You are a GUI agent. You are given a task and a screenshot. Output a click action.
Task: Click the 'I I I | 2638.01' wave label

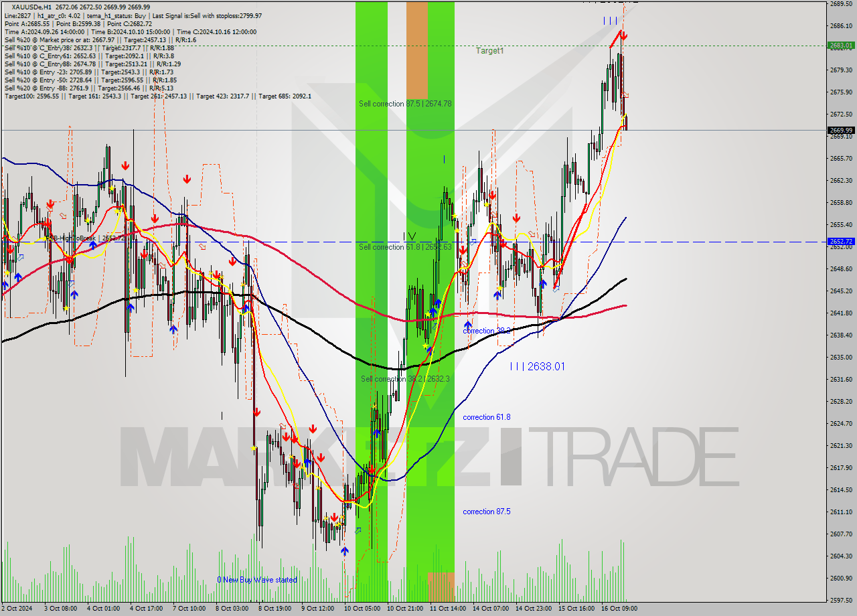537,366
